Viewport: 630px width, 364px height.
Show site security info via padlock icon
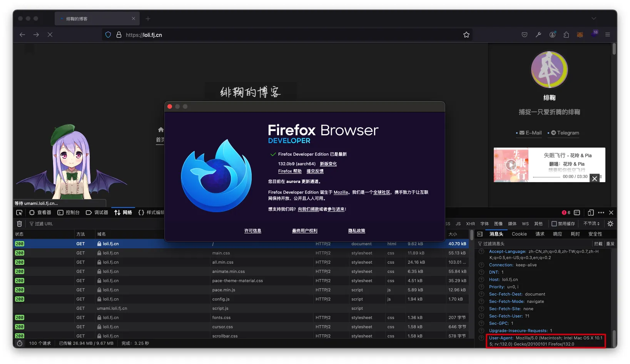(x=119, y=35)
